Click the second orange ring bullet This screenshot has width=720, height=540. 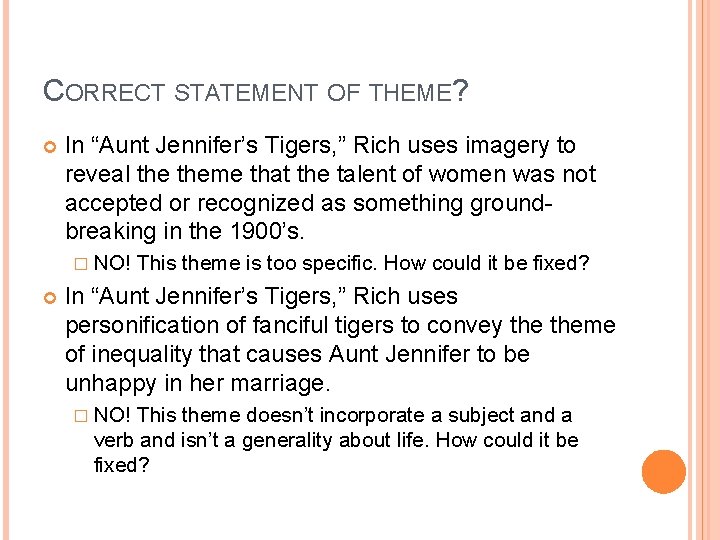click(50, 298)
